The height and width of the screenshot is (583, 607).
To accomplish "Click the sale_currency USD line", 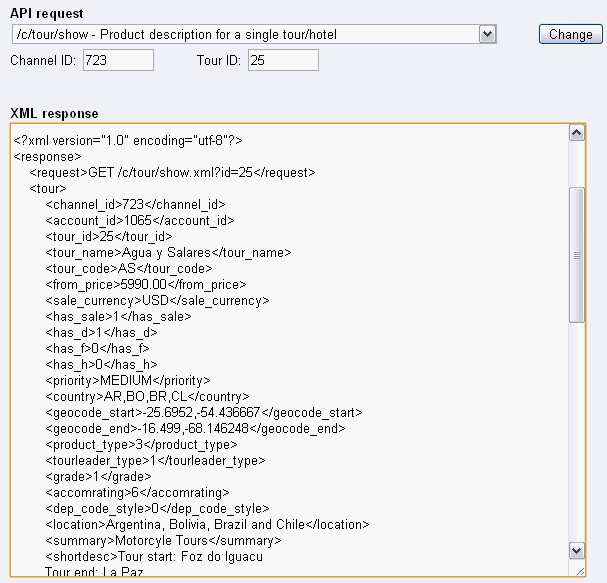I will click(x=157, y=300).
